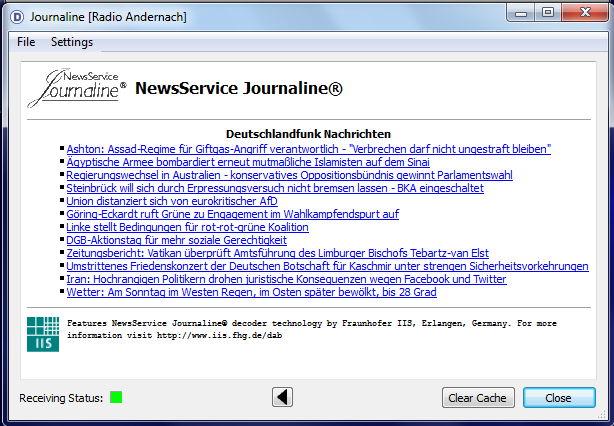Open the DGB-Aktionstag news link
This screenshot has height=426, width=614.
coord(177,240)
